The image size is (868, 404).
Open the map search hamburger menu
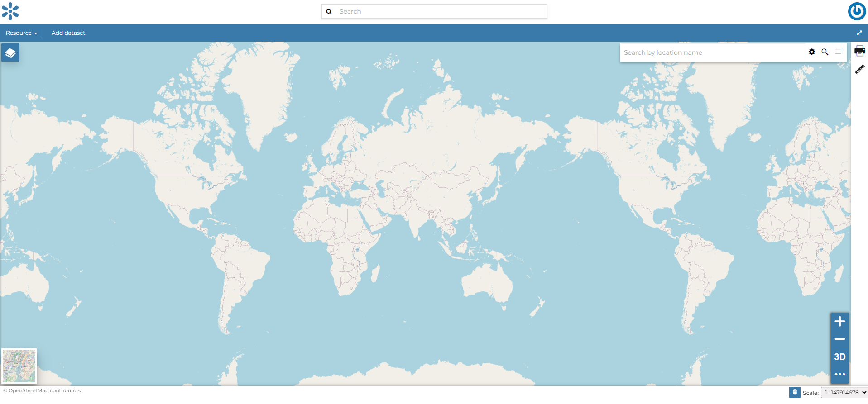point(838,52)
